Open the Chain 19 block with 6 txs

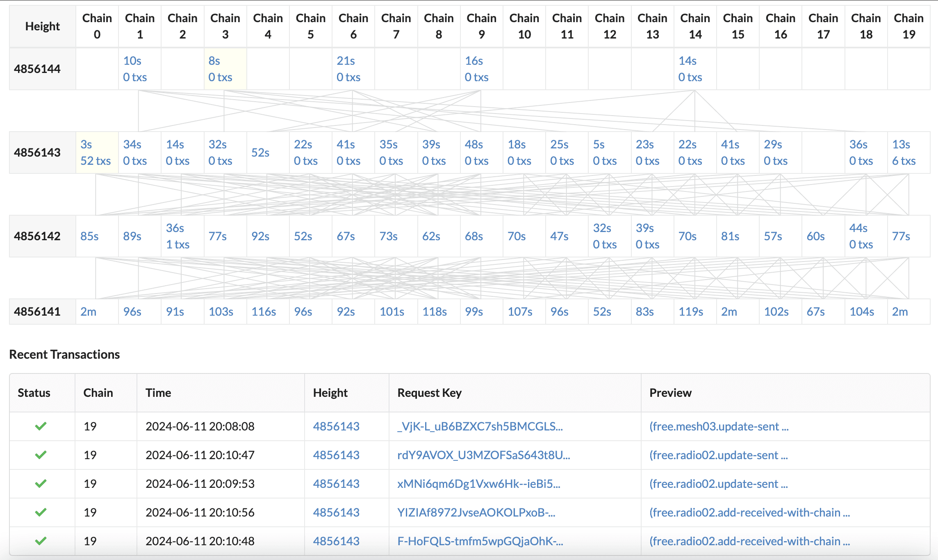(904, 153)
